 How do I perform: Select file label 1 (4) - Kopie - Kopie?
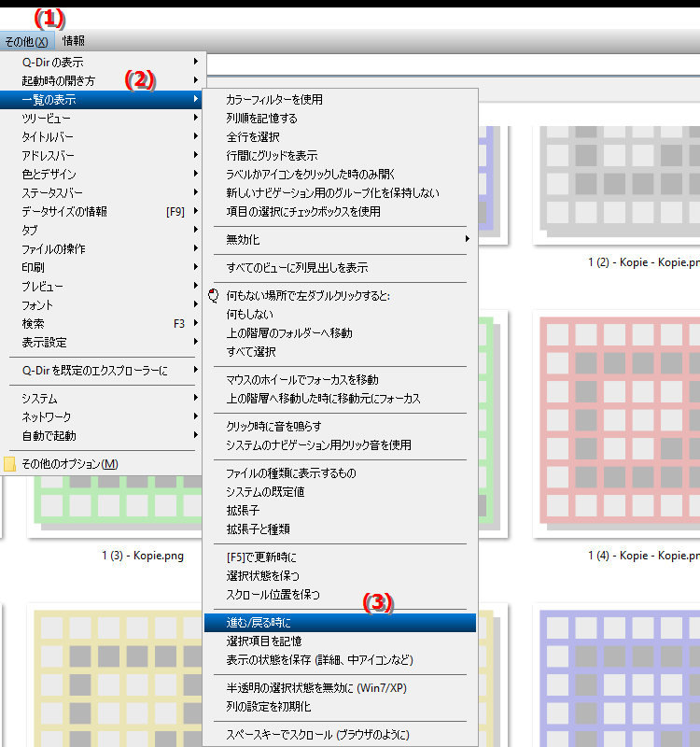[644, 556]
